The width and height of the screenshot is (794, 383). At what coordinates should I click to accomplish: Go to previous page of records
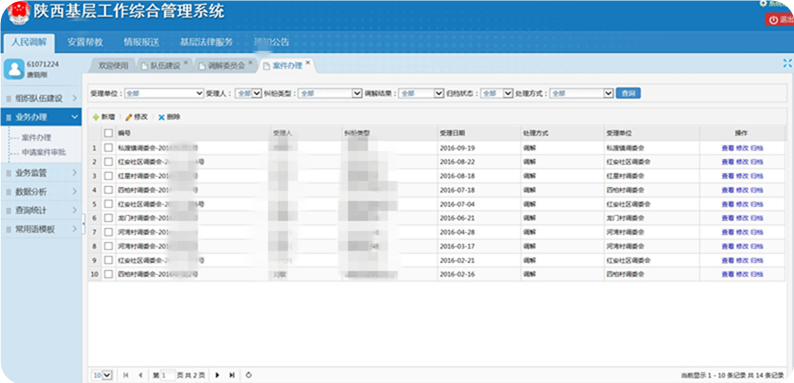point(140,375)
